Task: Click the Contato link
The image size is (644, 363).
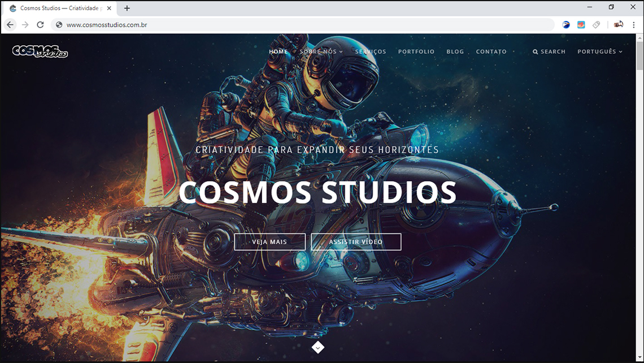Action: 491,51
